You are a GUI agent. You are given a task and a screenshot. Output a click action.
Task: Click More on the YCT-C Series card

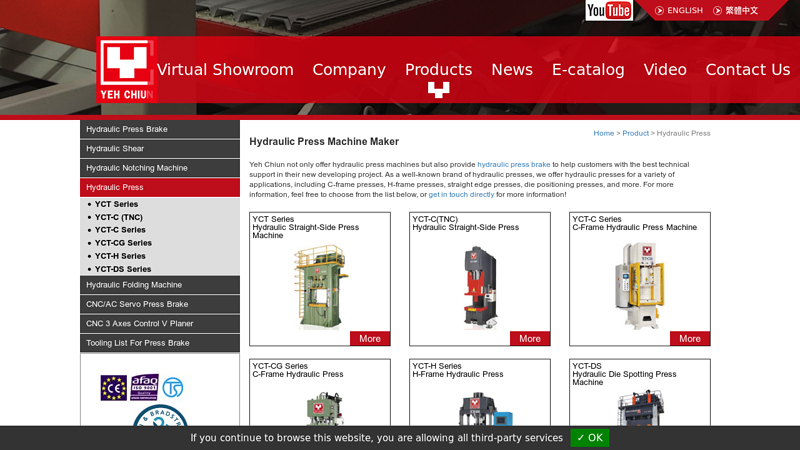point(690,339)
